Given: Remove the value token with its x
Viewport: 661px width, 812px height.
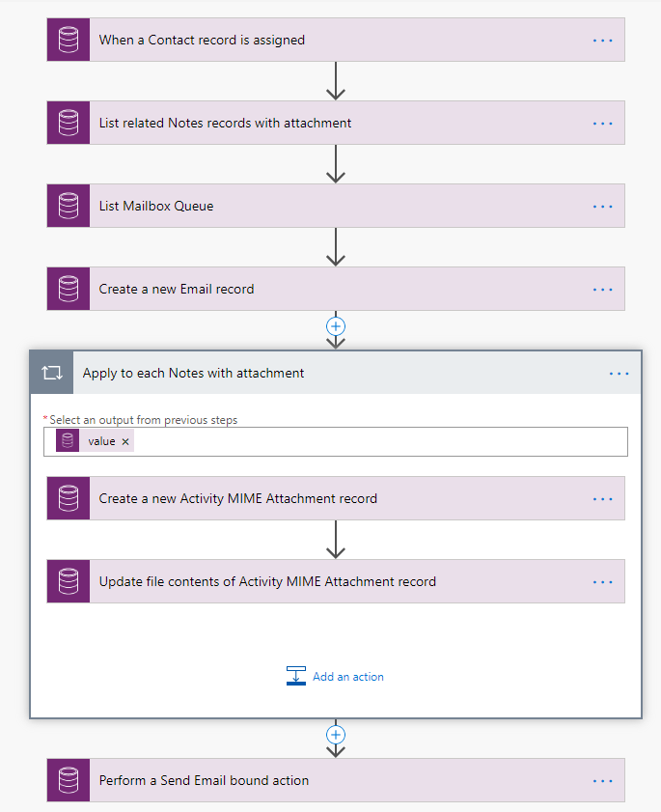Looking at the screenshot, I should [x=124, y=440].
